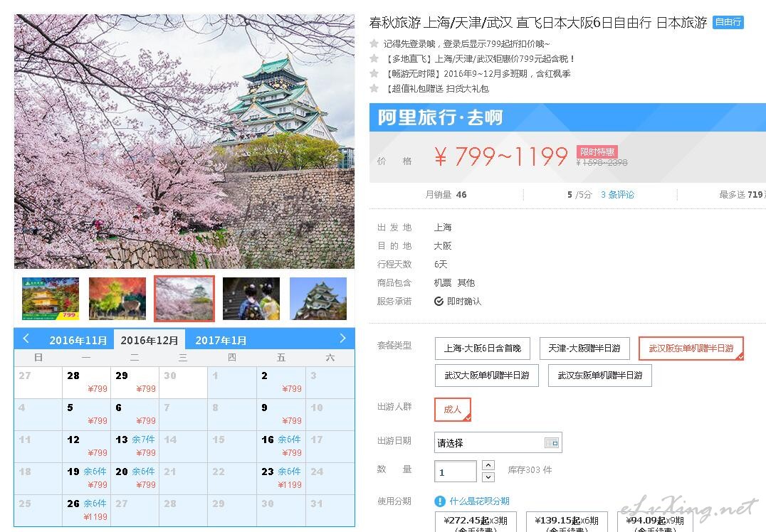
Task: Pick December 23 priced ¥1199
Action: 281,479
